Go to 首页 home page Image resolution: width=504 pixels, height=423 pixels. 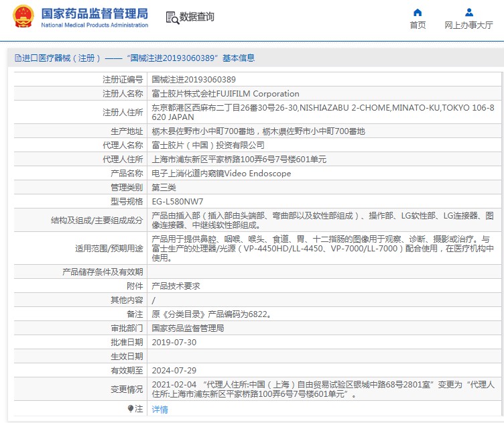pyautogui.click(x=418, y=25)
